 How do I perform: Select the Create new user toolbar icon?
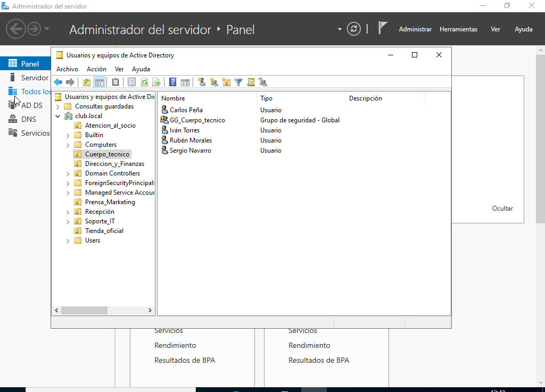click(202, 82)
